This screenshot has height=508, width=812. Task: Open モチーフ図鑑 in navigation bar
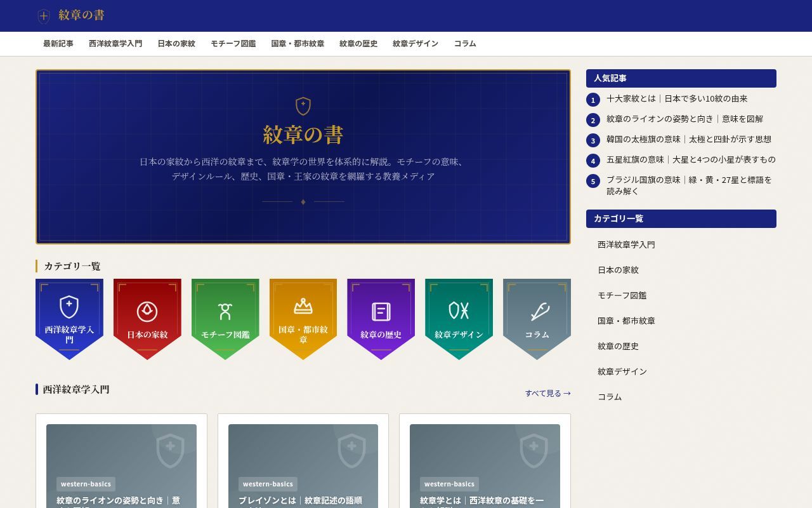(x=233, y=44)
